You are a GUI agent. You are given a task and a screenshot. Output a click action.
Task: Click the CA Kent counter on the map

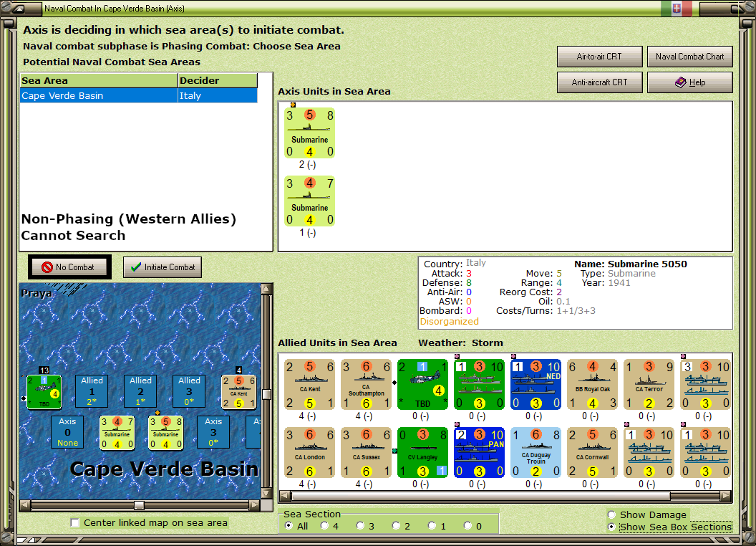click(238, 391)
